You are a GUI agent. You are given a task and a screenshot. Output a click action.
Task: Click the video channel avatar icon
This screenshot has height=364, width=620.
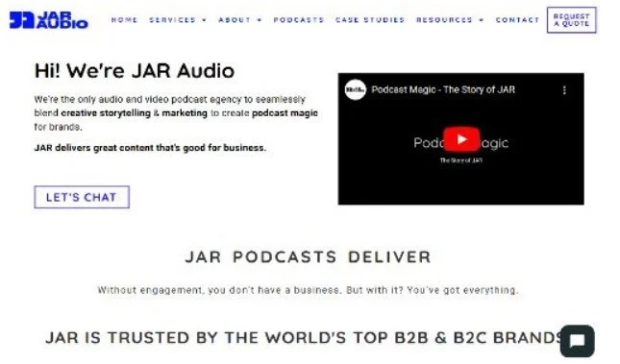pos(355,89)
